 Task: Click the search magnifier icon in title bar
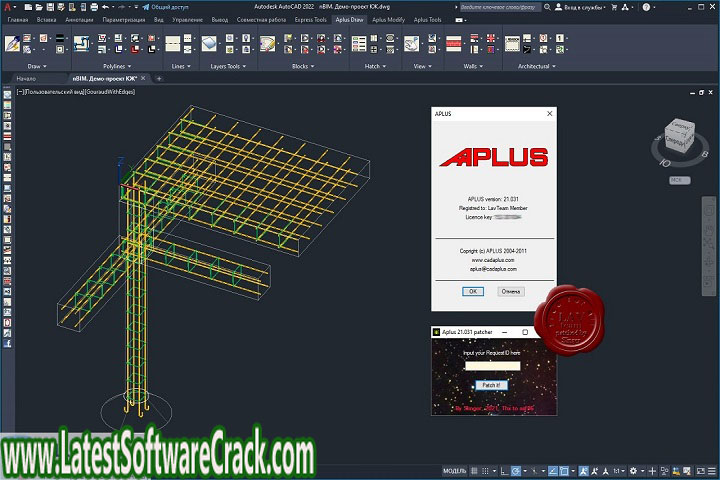[x=547, y=7]
